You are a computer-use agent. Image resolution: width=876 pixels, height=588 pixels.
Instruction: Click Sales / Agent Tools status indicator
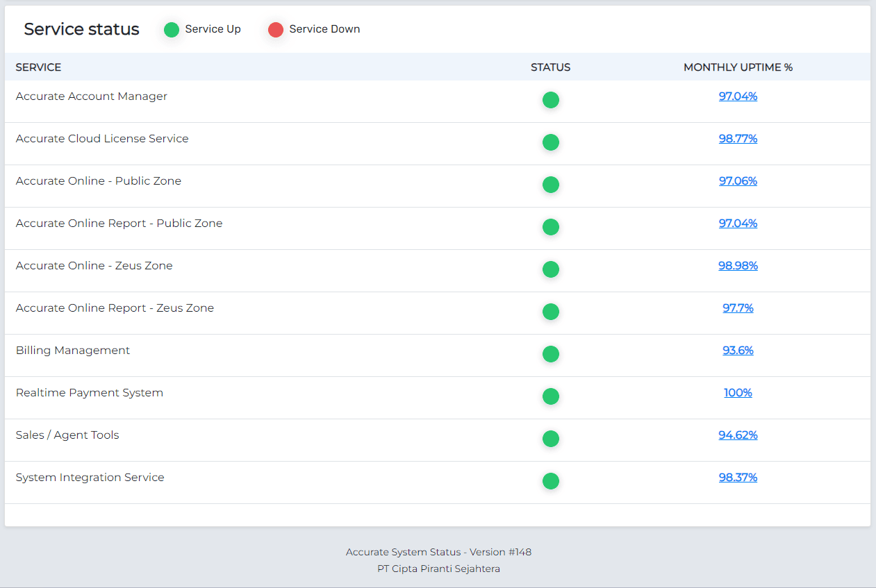[x=550, y=439]
